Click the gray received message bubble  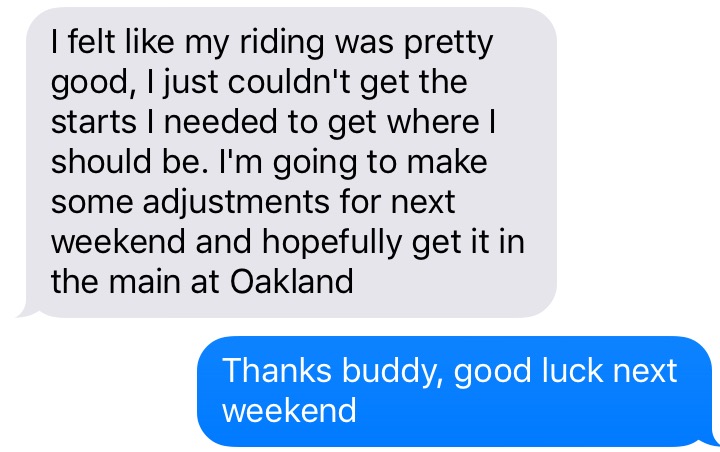(x=290, y=160)
